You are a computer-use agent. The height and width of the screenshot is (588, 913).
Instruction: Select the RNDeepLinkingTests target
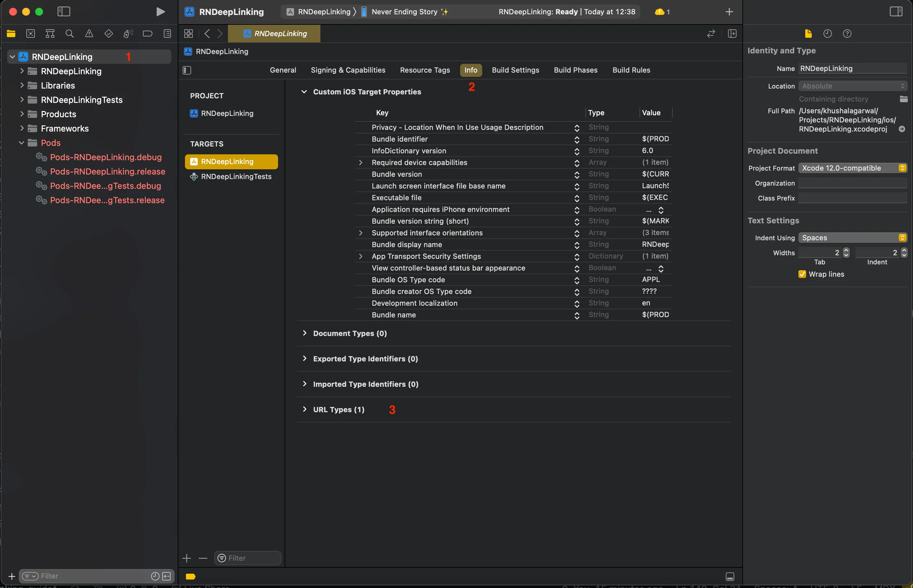pos(236,176)
